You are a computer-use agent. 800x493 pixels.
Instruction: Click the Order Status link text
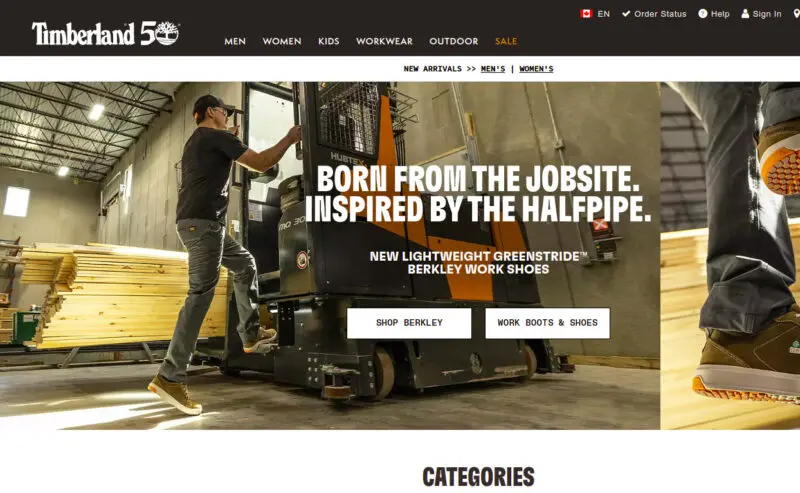point(660,14)
